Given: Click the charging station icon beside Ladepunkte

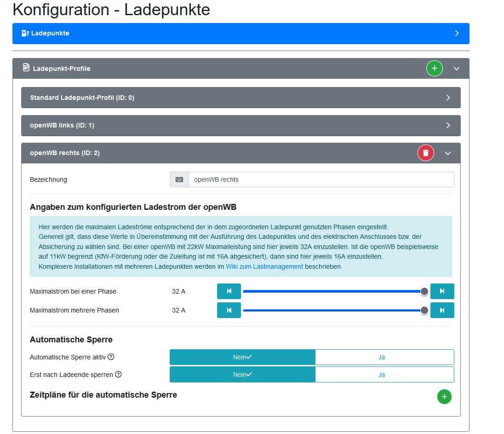Looking at the screenshot, I should tap(25, 33).
